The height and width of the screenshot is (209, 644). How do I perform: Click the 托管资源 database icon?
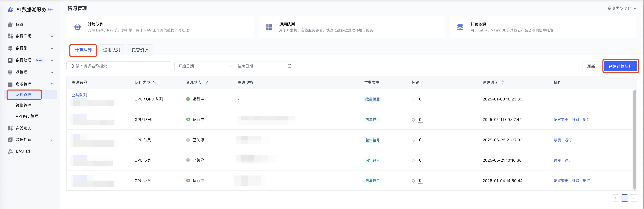460,27
